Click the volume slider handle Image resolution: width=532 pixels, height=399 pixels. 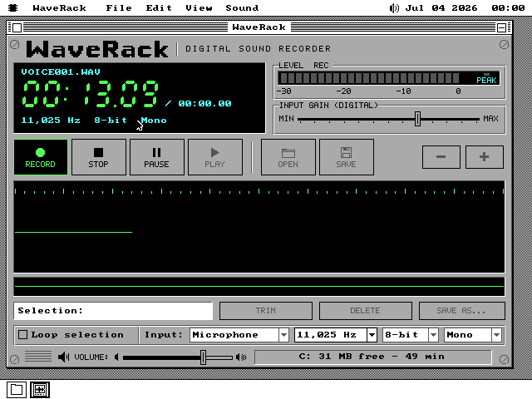[x=203, y=357]
